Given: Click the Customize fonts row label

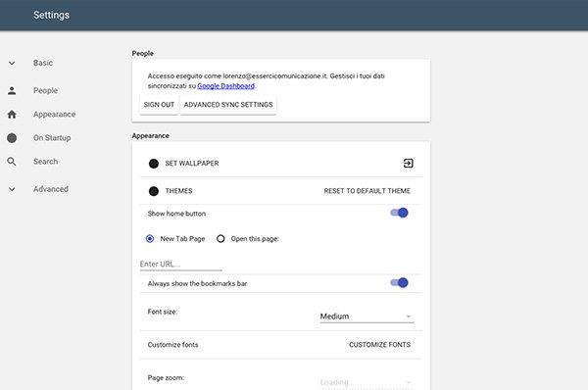Looking at the screenshot, I should 172,345.
